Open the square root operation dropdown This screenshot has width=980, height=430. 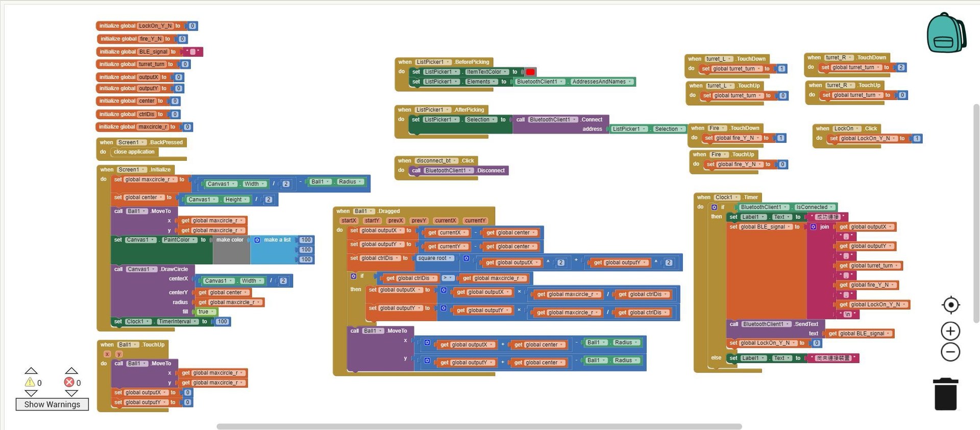click(451, 259)
